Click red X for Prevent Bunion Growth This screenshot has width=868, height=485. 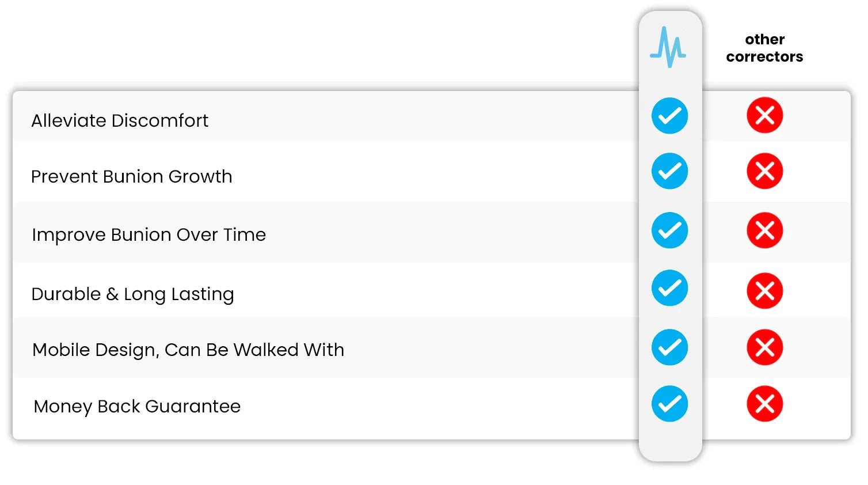(764, 171)
